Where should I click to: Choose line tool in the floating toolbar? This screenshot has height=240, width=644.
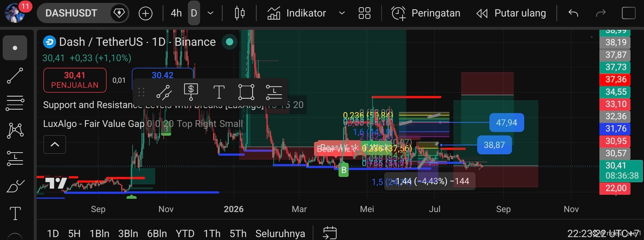point(164,92)
